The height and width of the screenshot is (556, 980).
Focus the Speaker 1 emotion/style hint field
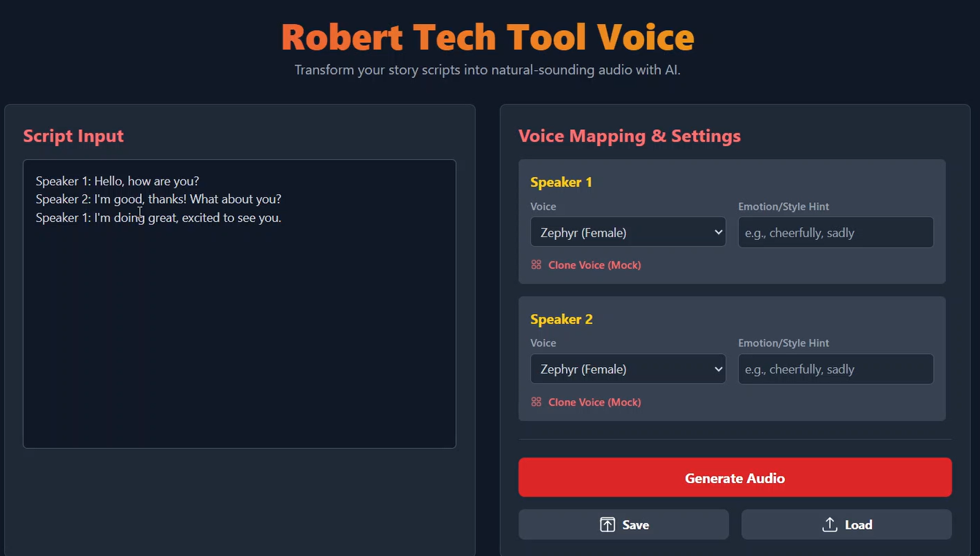(835, 232)
